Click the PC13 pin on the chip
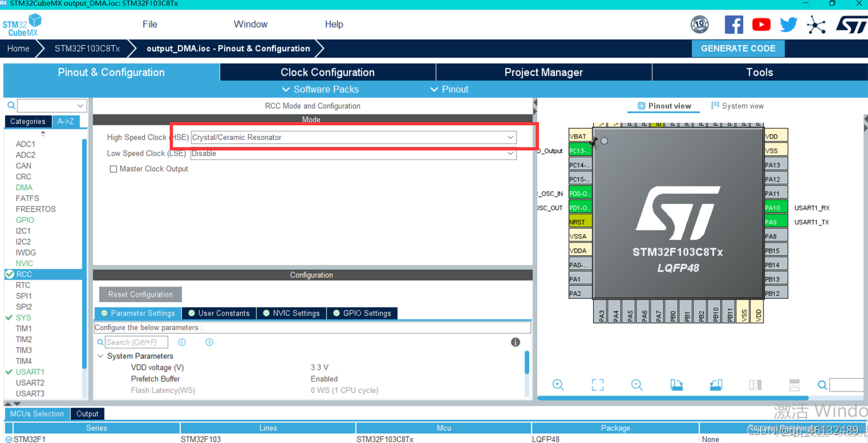868x443 pixels. pyautogui.click(x=580, y=151)
